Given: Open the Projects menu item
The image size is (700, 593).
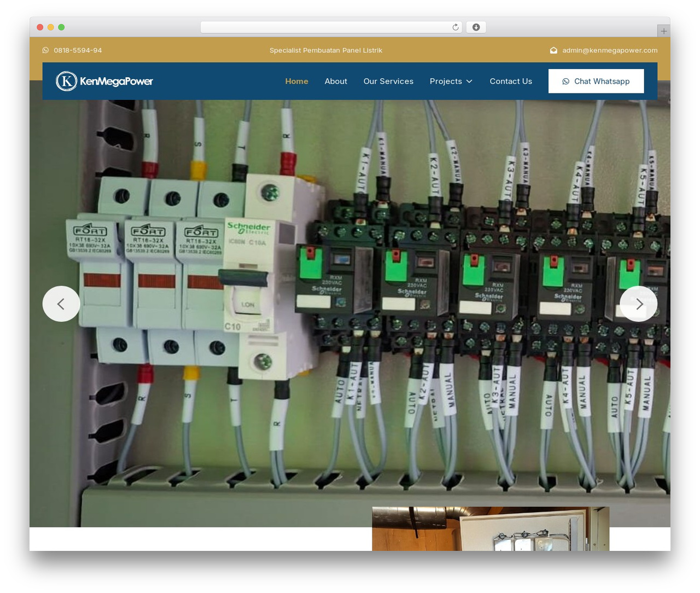Looking at the screenshot, I should click(x=446, y=81).
